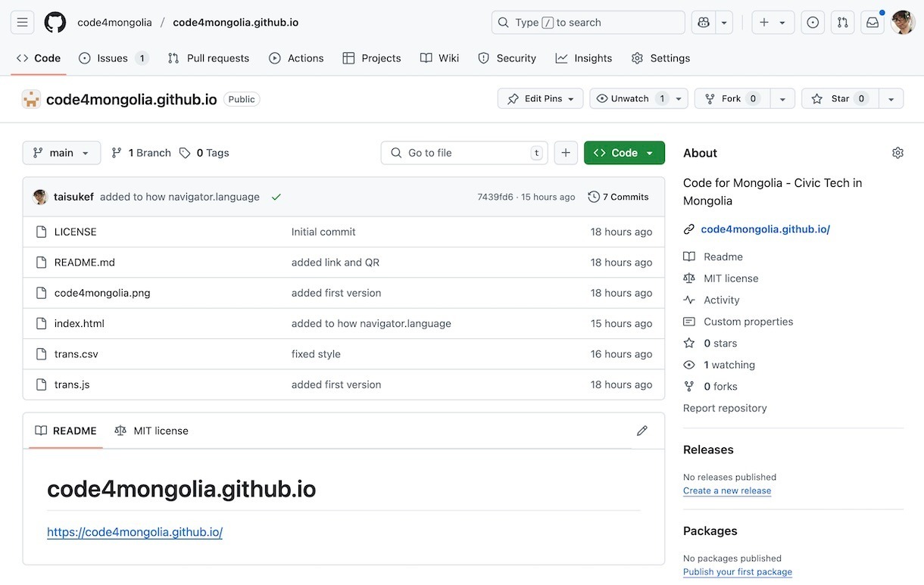This screenshot has width=924, height=585.
Task: Expand the Star lists dropdown arrow
Action: [891, 98]
